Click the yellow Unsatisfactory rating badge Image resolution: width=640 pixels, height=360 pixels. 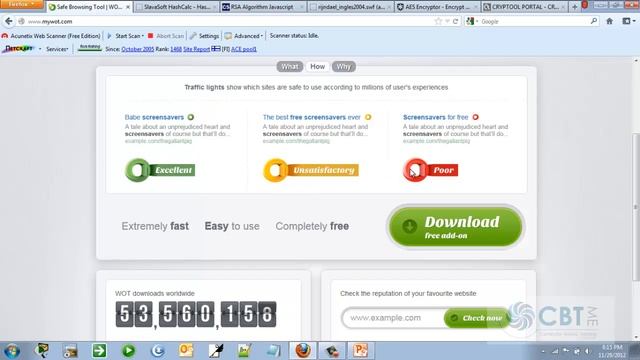311,170
